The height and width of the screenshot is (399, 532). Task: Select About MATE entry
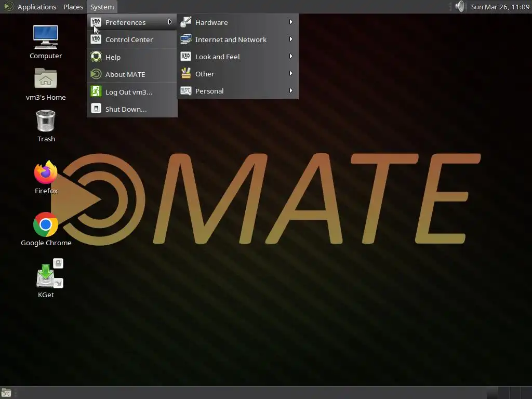click(x=132, y=74)
